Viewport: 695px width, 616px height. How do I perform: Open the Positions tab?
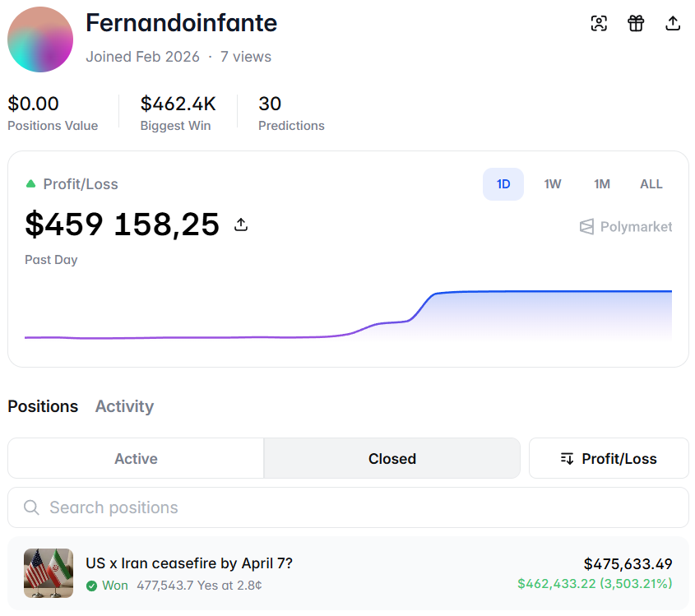coord(43,406)
